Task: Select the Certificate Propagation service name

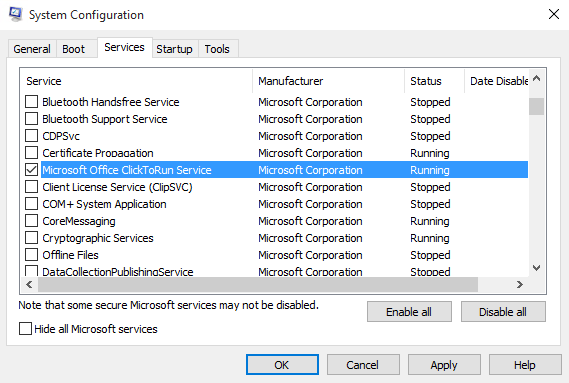Action: pos(98,153)
